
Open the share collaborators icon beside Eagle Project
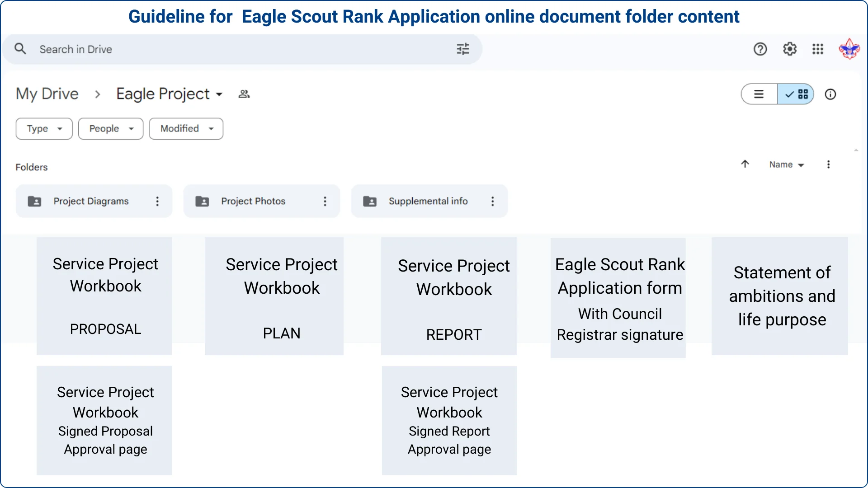(x=244, y=94)
